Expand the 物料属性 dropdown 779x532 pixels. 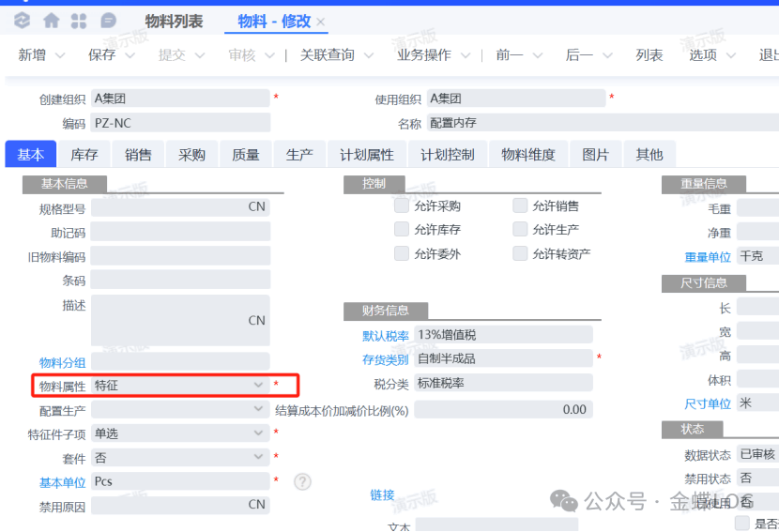tap(258, 386)
